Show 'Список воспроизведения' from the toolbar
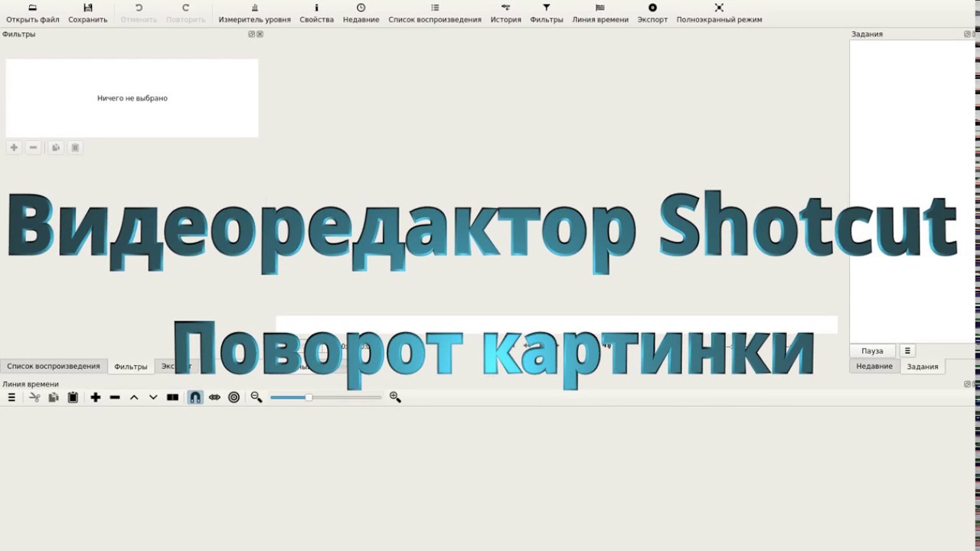Screen dimensions: 980x551 [x=435, y=13]
